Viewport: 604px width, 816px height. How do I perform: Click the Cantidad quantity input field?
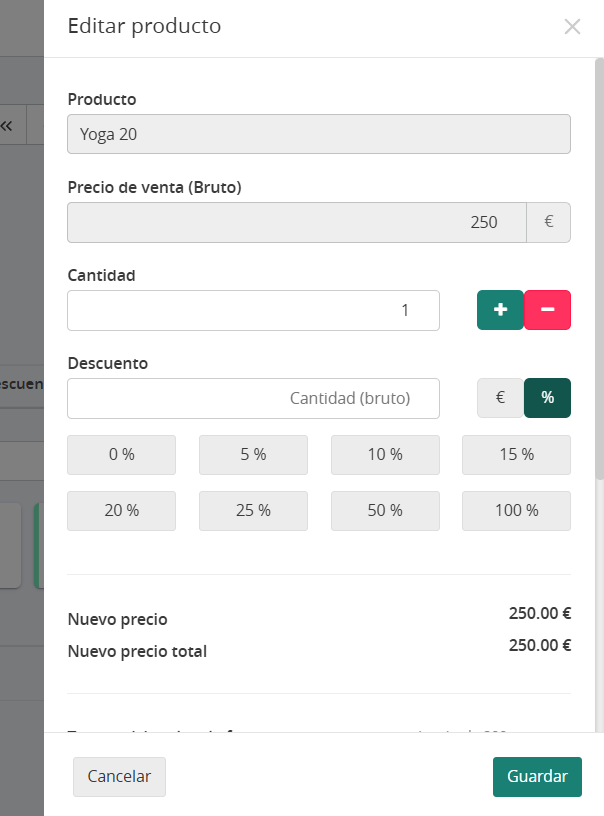[253, 310]
